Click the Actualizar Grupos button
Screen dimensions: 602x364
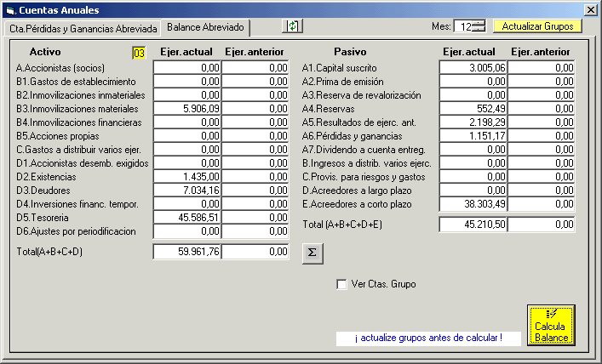pyautogui.click(x=537, y=26)
